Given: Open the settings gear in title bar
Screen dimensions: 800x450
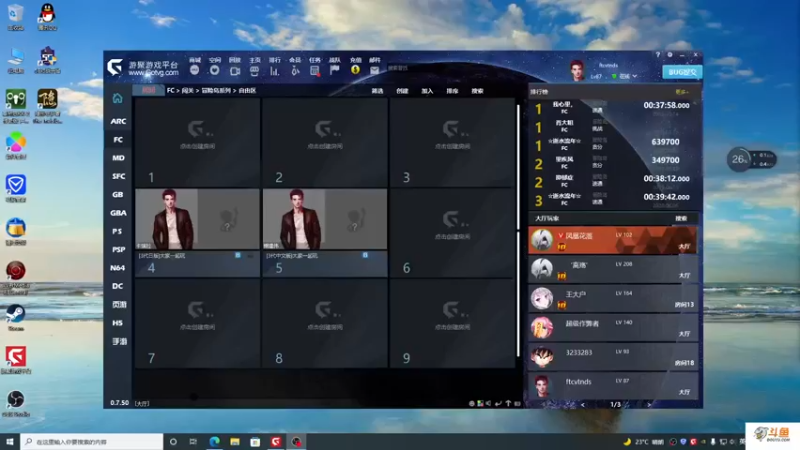Looking at the screenshot, I should tap(670, 55).
